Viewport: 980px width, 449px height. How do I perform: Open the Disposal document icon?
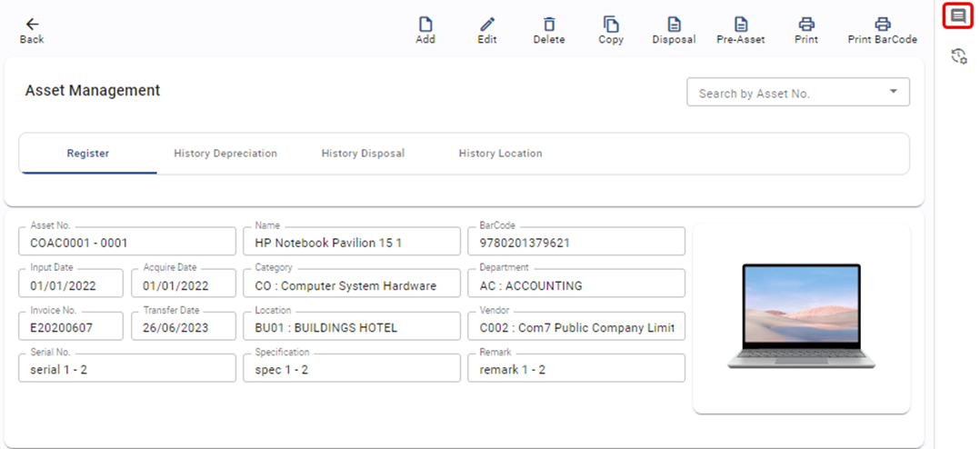pos(674,25)
